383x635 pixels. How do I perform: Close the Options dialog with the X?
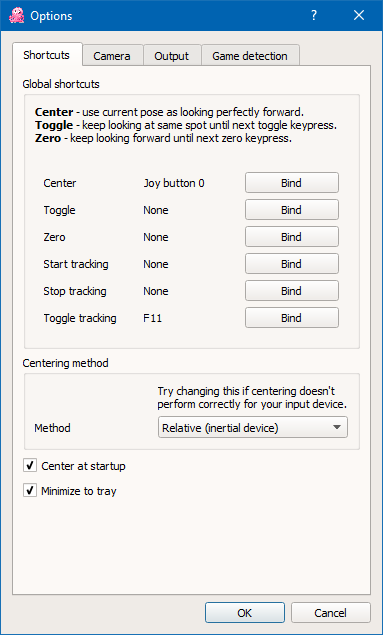(x=359, y=16)
